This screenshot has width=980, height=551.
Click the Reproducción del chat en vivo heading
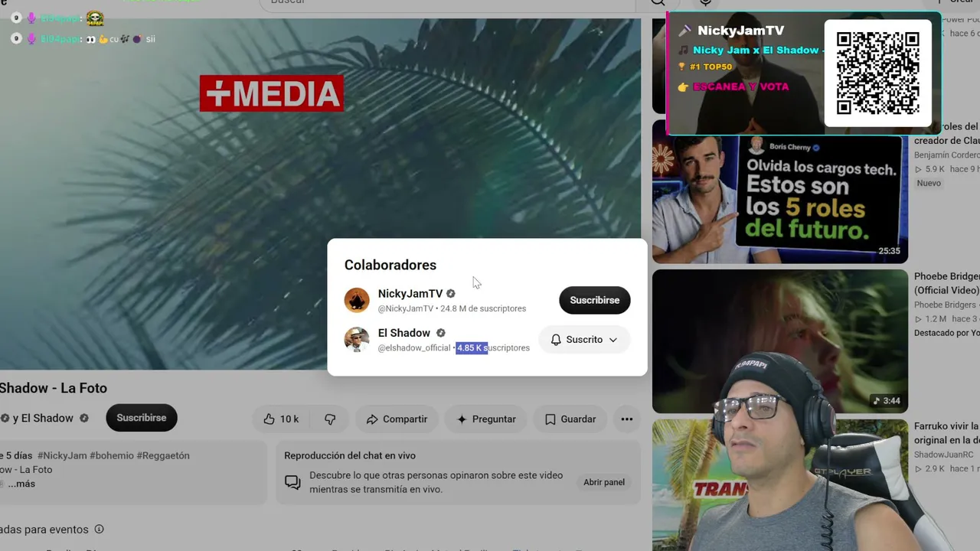click(x=350, y=455)
